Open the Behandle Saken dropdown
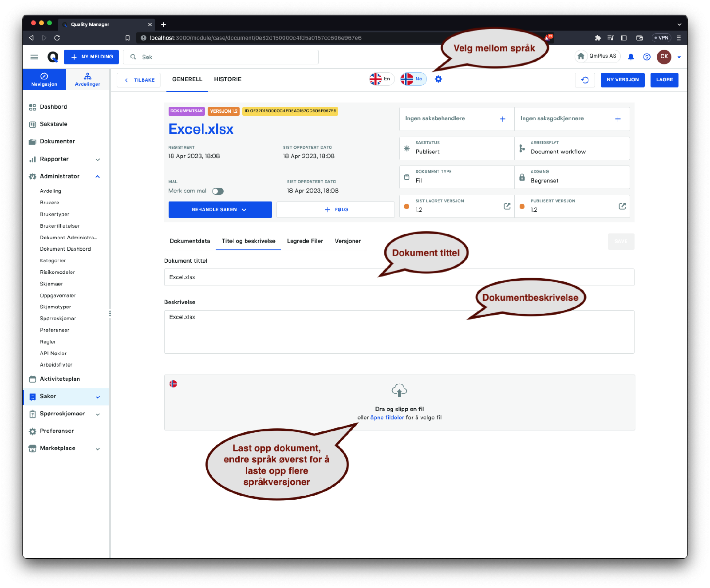 point(220,210)
